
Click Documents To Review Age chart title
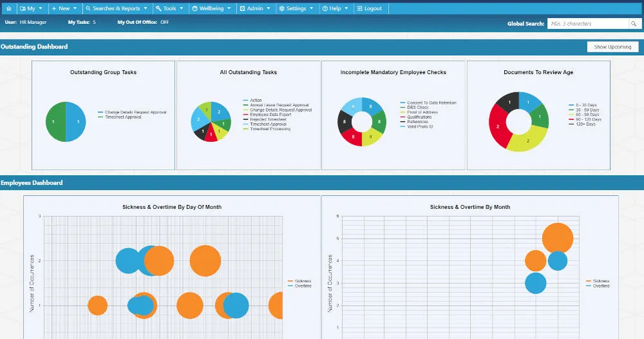[538, 72]
